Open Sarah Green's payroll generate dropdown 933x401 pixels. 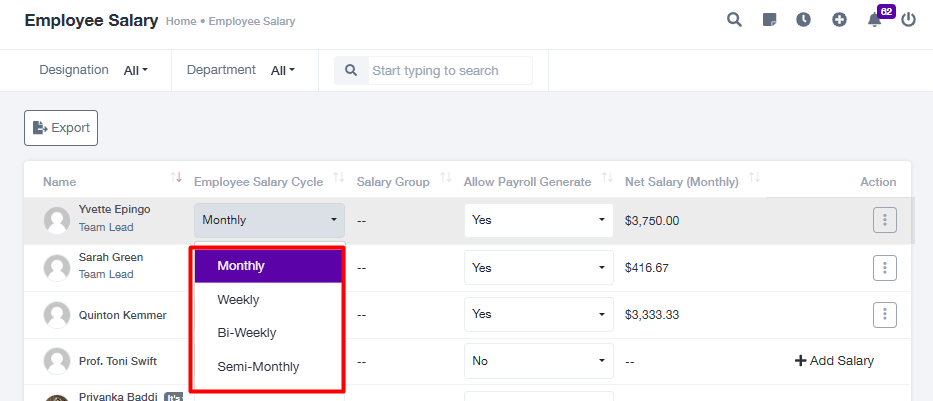(538, 268)
